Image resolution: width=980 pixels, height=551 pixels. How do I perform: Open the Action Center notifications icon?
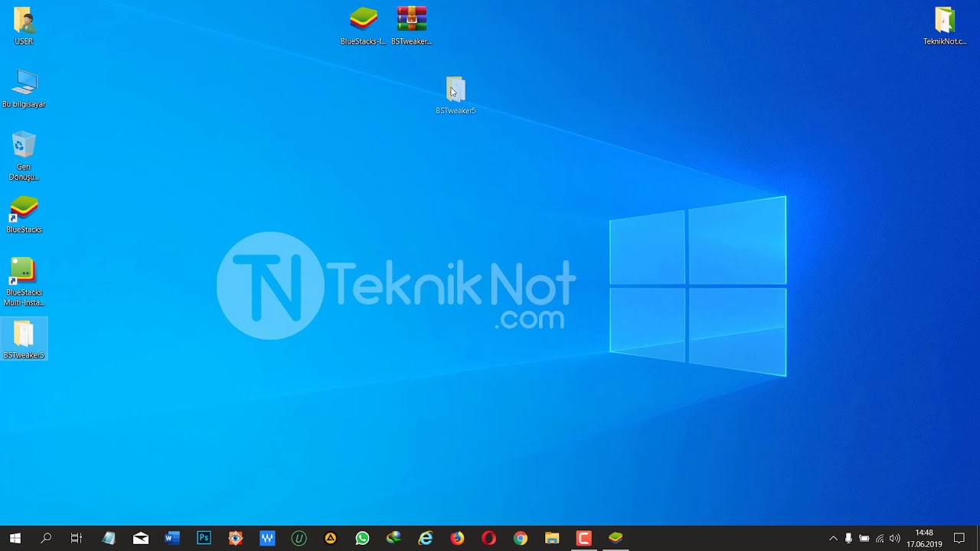tap(959, 538)
